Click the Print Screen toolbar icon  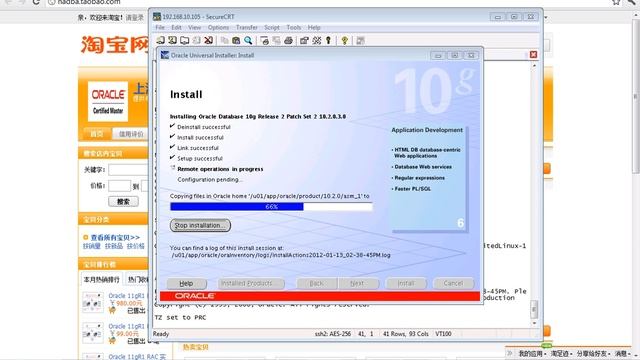pyautogui.click(x=264, y=40)
